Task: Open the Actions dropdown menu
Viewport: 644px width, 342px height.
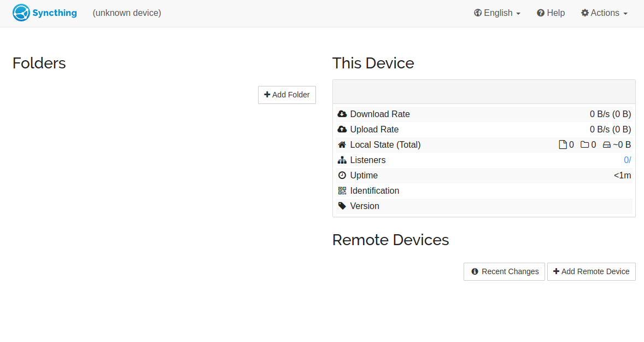Action: 604,13
